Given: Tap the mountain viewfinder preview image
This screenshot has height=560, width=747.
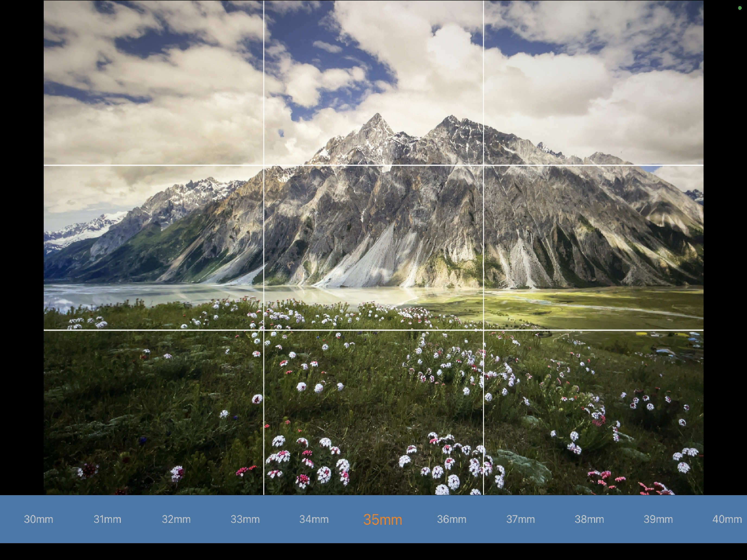Looking at the screenshot, I should pyautogui.click(x=373, y=247).
